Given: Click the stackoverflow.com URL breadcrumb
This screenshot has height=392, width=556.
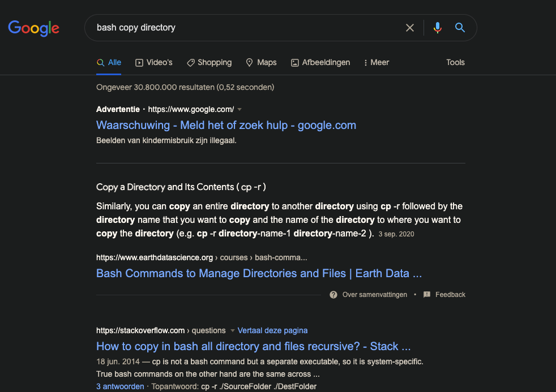Looking at the screenshot, I should point(161,330).
